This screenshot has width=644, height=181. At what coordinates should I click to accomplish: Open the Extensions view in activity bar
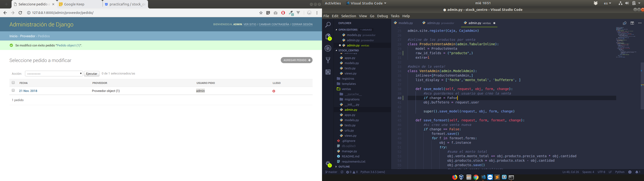click(328, 72)
